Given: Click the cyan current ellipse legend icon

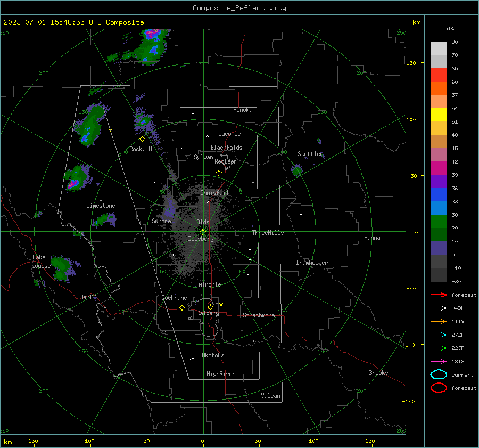Looking at the screenshot, I should point(439,374).
